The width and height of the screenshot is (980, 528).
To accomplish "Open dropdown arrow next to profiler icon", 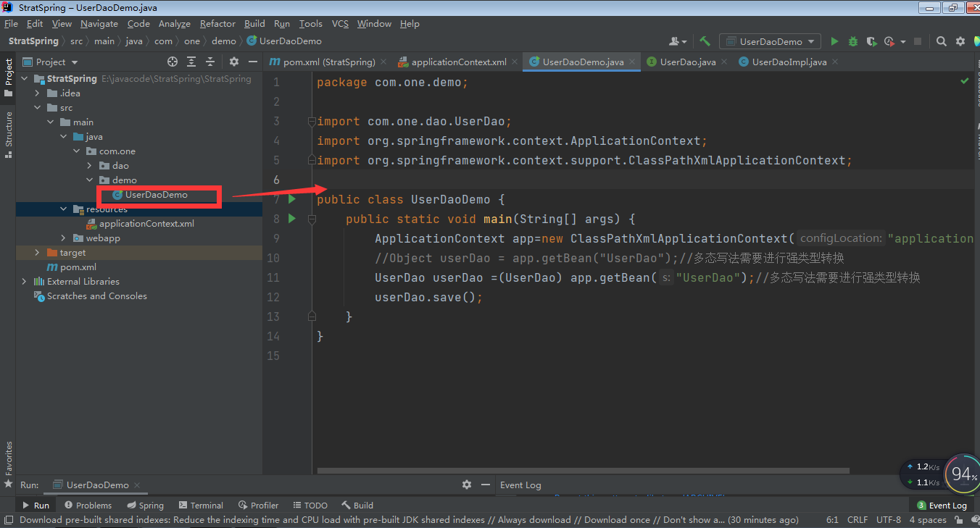I will pyautogui.click(x=903, y=41).
